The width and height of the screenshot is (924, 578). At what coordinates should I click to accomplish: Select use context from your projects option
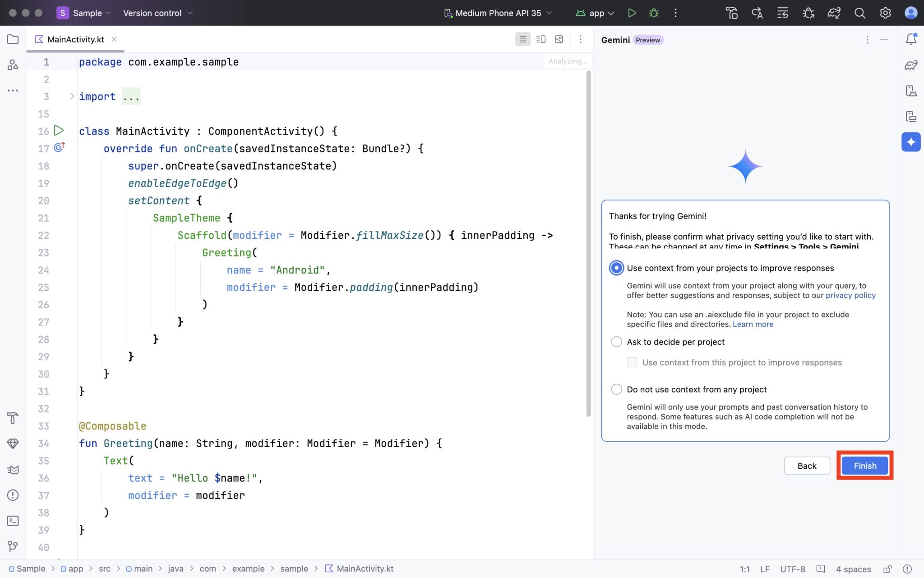[616, 268]
